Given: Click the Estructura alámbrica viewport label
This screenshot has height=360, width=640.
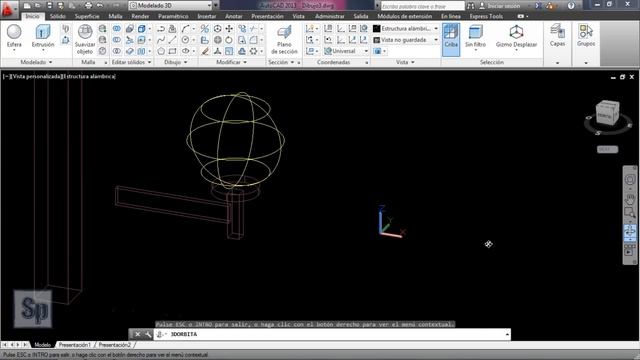Looking at the screenshot, I should [89, 76].
